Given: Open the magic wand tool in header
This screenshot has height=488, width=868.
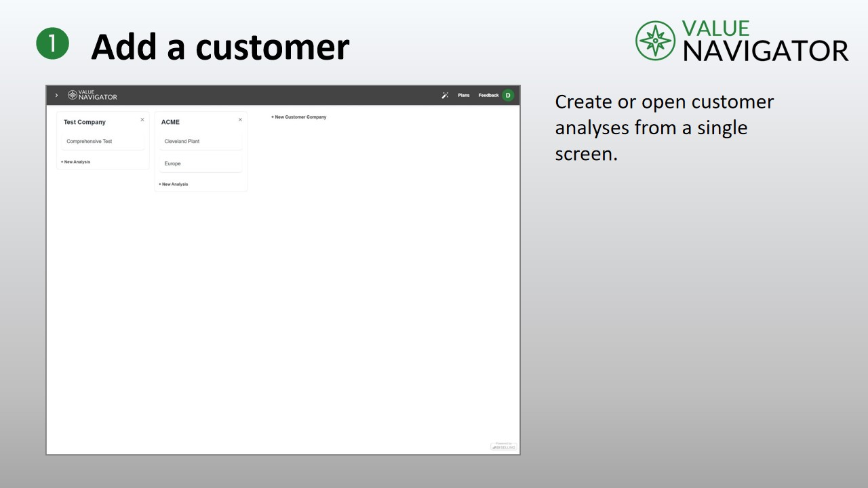Looking at the screenshot, I should point(445,96).
